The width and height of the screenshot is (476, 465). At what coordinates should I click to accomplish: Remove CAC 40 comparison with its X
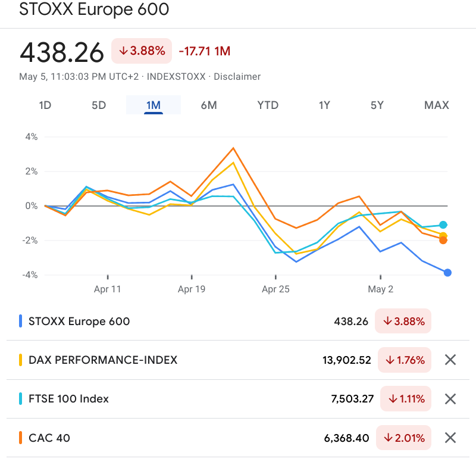point(450,438)
